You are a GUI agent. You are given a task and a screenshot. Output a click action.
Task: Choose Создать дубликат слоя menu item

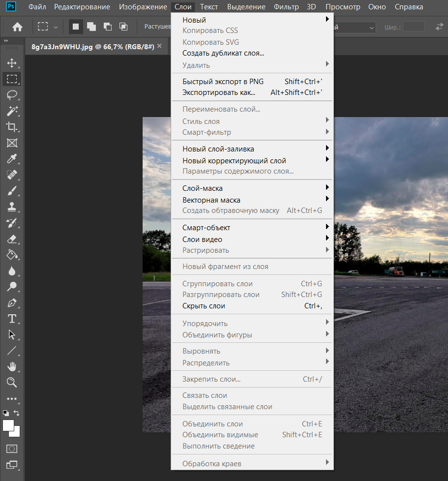click(223, 53)
